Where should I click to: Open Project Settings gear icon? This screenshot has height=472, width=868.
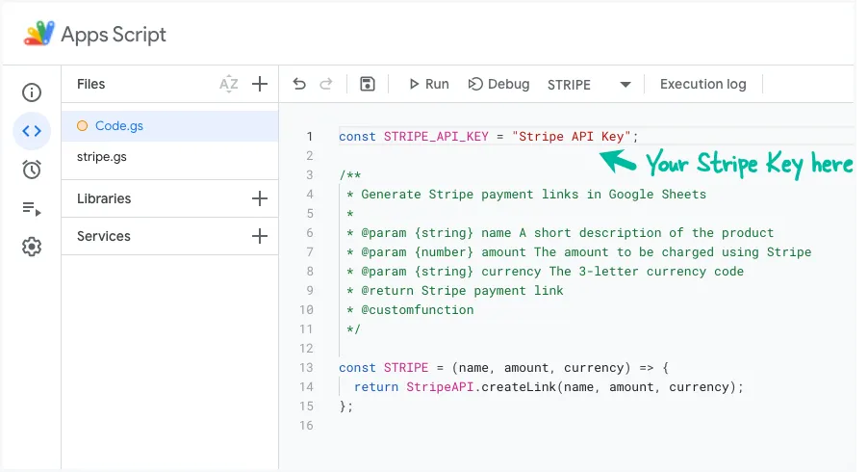click(x=32, y=247)
